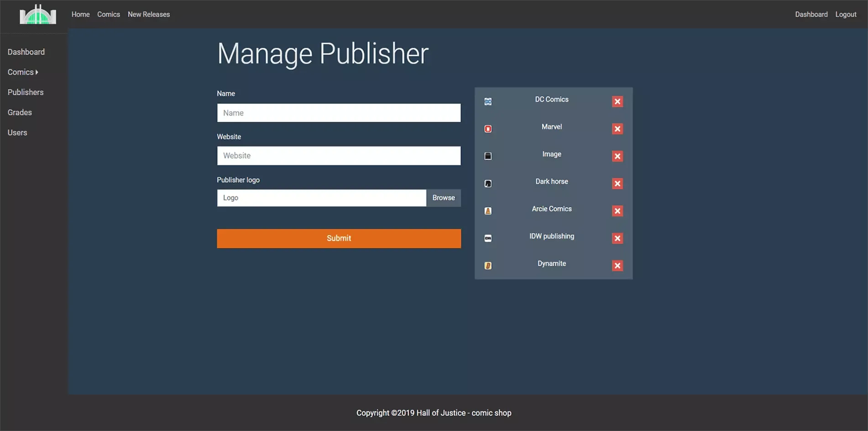868x431 pixels.
Task: Select the DC Comics name in list
Action: click(552, 99)
